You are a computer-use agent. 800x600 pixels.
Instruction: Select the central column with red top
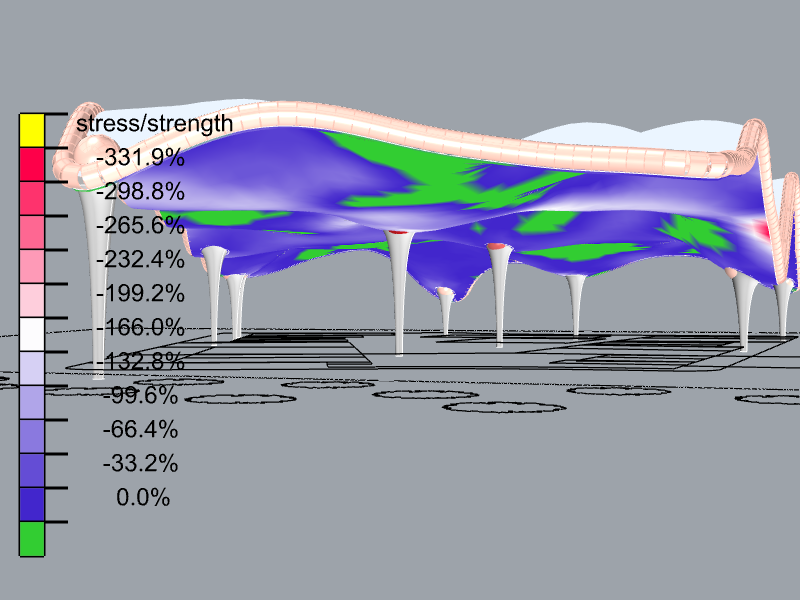398,292
